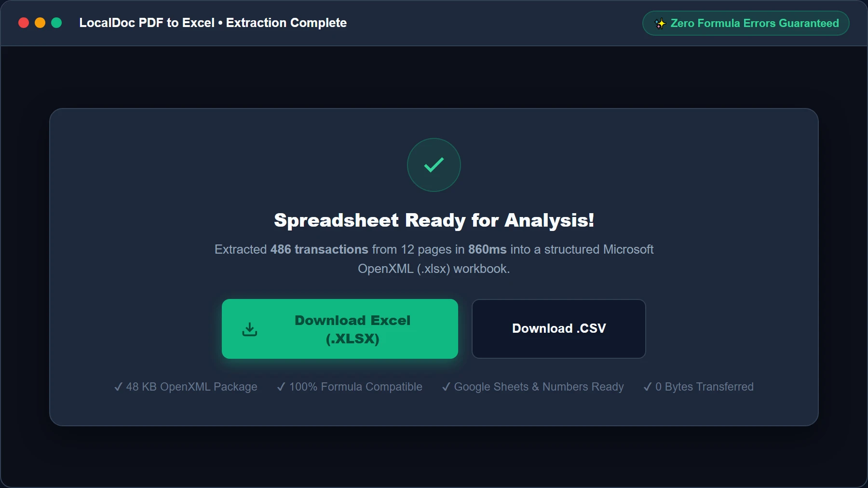The height and width of the screenshot is (488, 868).
Task: Click the Zero Formula Errors Guaranteed badge
Action: [x=746, y=23]
